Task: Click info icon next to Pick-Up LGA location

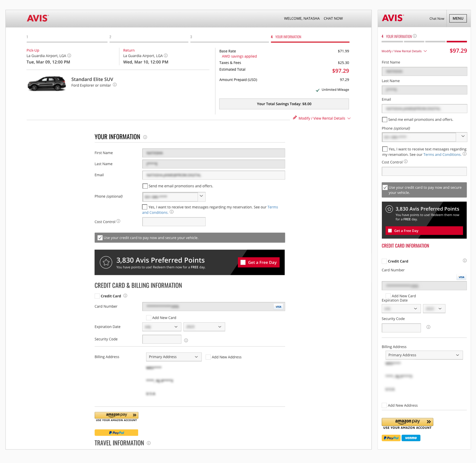Action: [x=69, y=56]
